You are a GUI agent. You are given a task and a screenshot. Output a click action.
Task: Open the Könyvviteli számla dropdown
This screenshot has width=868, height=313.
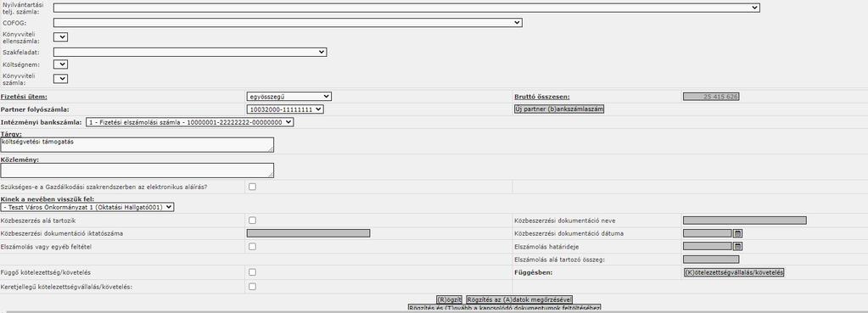pyautogui.click(x=60, y=79)
